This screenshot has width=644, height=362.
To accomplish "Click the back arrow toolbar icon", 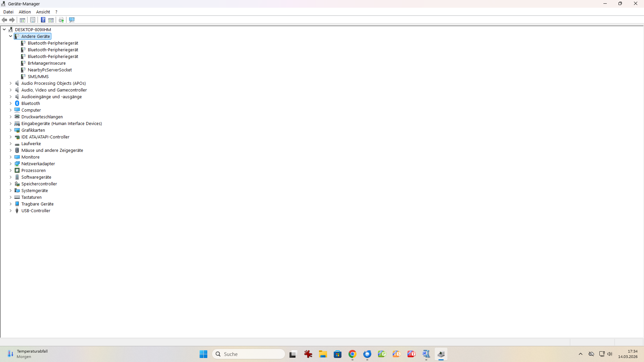I will point(4,20).
